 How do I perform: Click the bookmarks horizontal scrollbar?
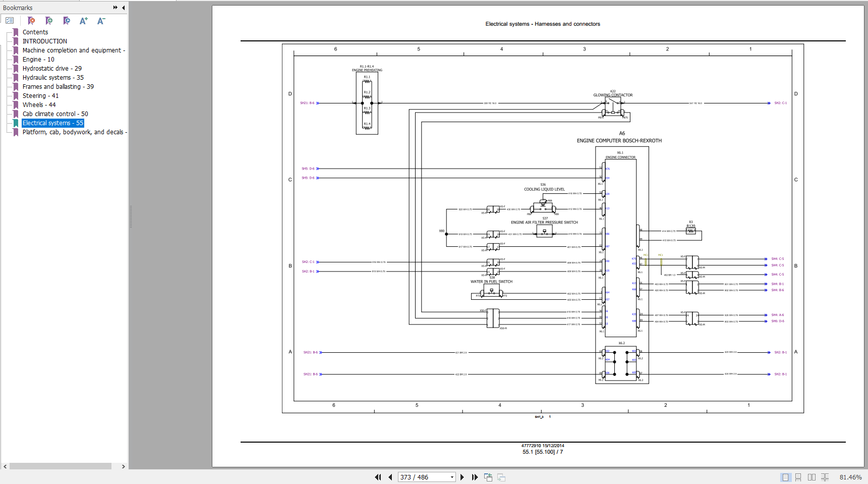61,466
